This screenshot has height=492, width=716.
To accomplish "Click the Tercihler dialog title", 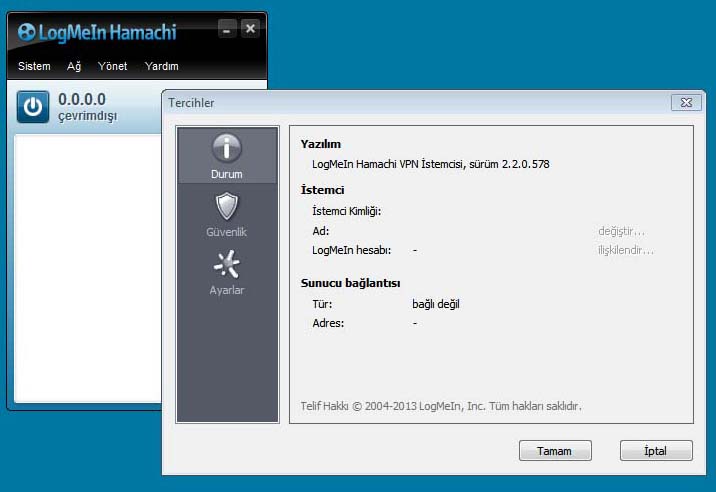I will (191, 103).
